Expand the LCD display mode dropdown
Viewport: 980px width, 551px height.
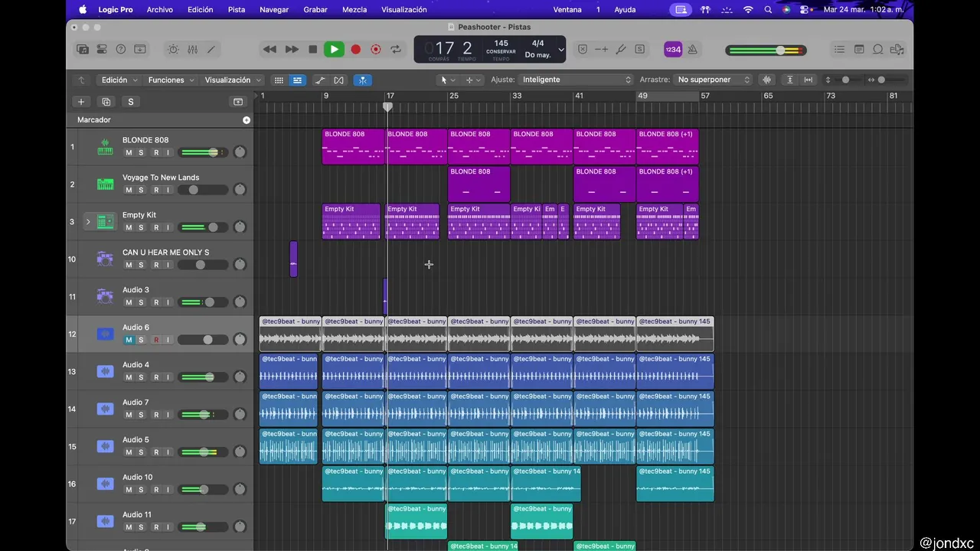click(x=561, y=50)
